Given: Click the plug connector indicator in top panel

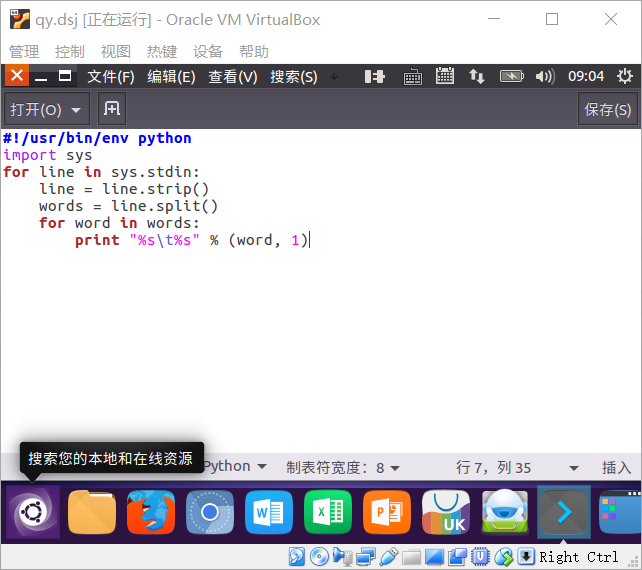Looking at the screenshot, I should (x=375, y=77).
